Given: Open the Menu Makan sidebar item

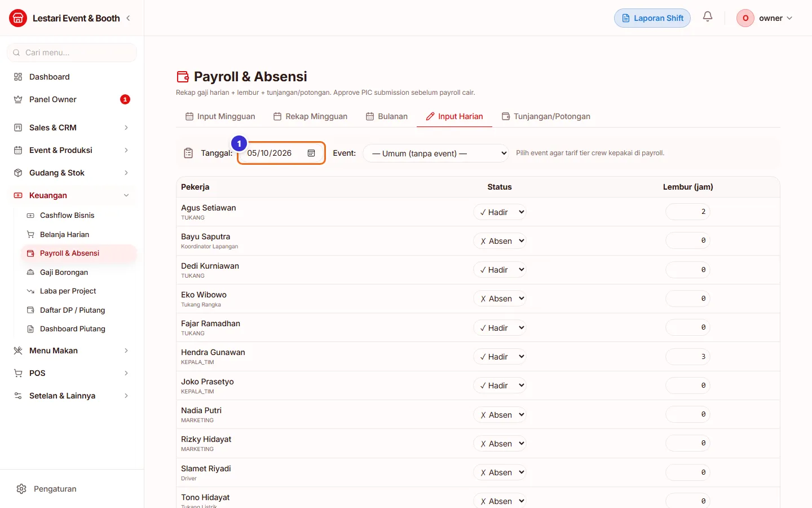Looking at the screenshot, I should coord(72,351).
